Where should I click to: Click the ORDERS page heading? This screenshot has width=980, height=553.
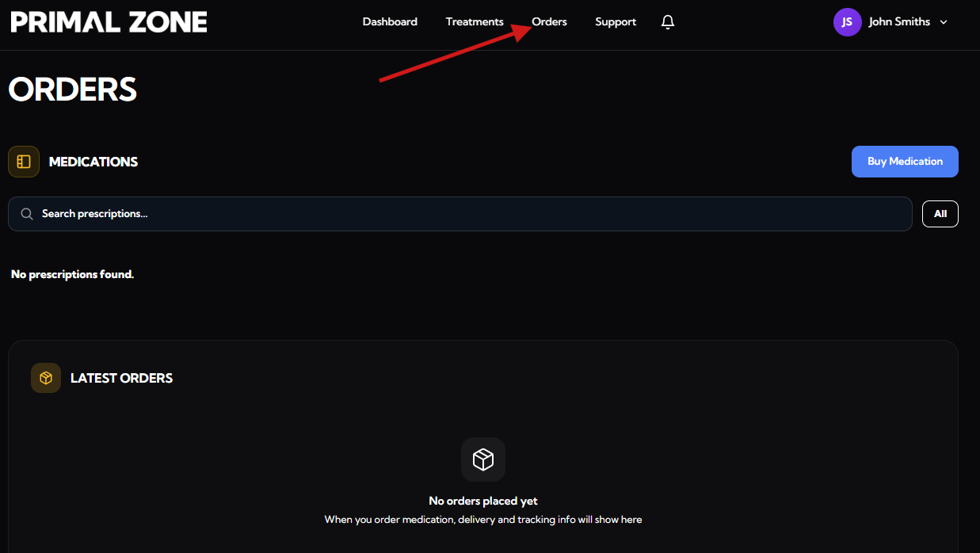coord(73,90)
